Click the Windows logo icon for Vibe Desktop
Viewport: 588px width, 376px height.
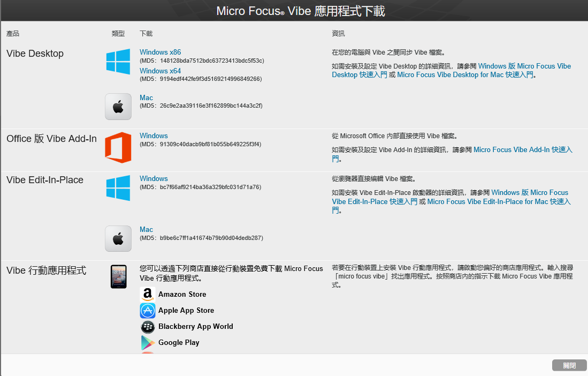(118, 61)
